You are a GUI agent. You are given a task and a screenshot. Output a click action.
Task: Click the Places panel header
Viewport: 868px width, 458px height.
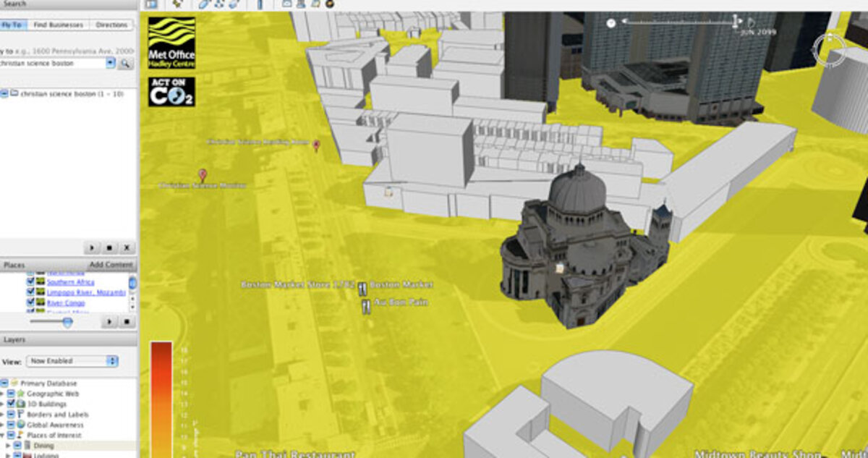pos(43,265)
